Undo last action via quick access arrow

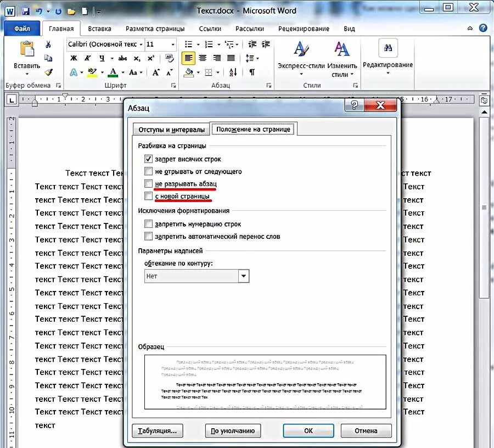point(39,12)
